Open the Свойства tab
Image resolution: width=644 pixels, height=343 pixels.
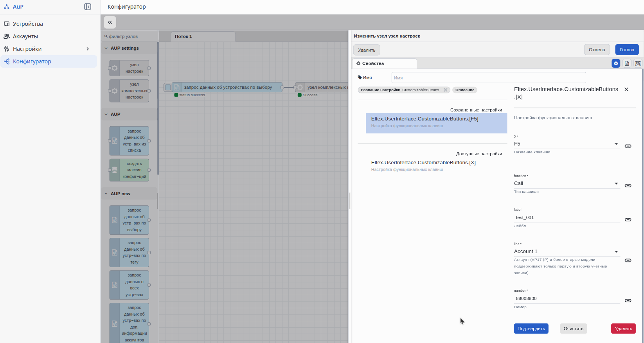click(385, 63)
